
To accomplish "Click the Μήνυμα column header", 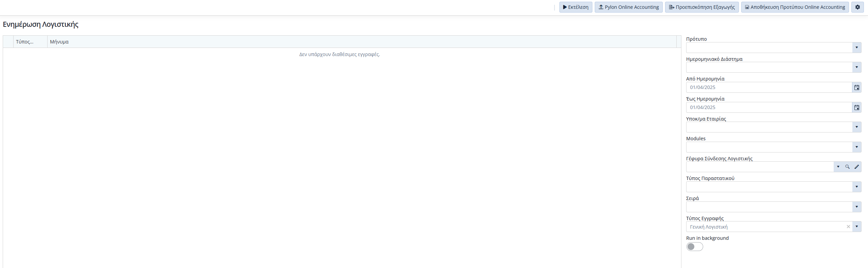I will pyautogui.click(x=362, y=42).
